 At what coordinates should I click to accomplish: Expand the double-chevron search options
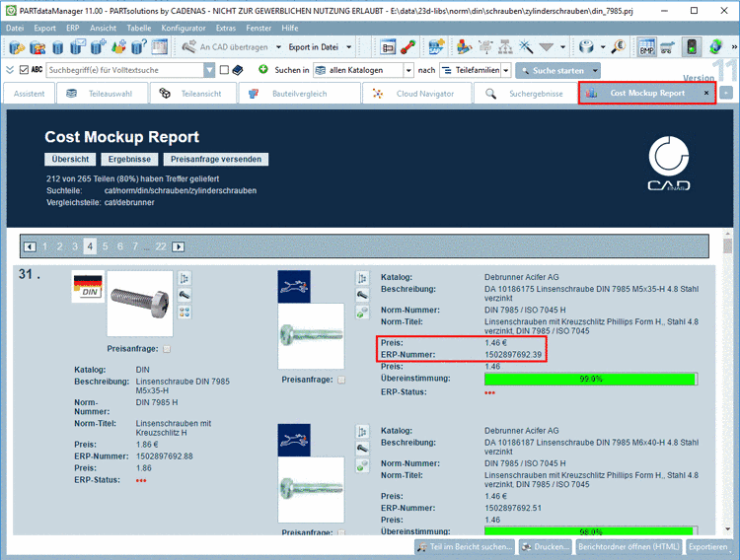[10, 70]
